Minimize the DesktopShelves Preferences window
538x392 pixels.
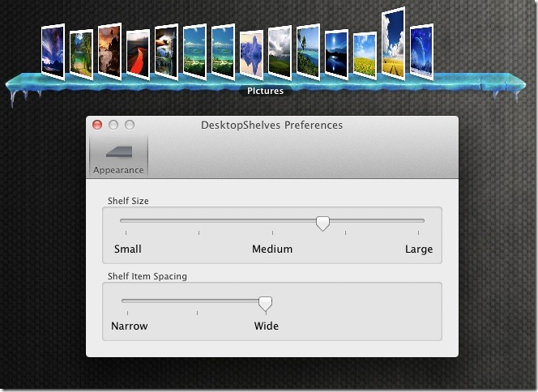click(x=113, y=125)
